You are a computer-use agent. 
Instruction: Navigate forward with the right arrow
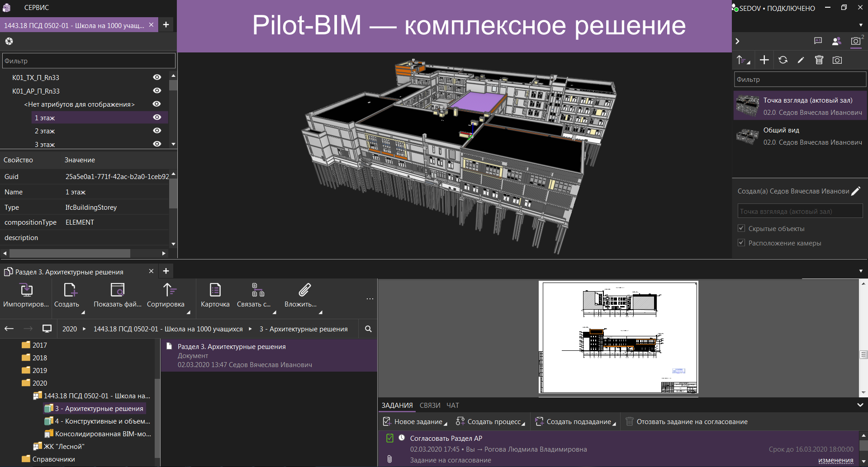point(28,329)
